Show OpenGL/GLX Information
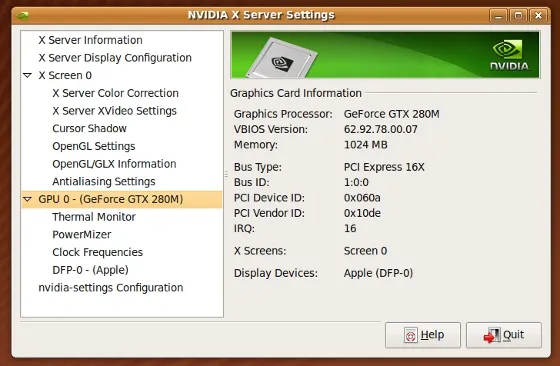This screenshot has height=366, width=560. (114, 164)
